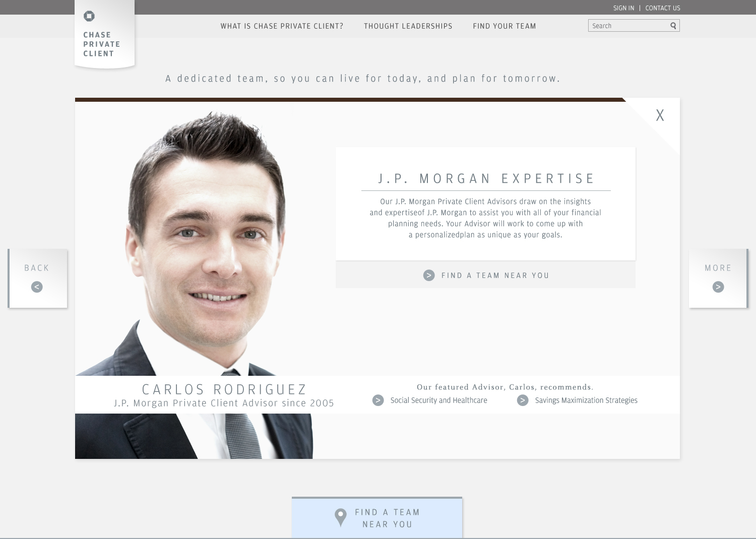
Task: Click arrow icon next to Social Security and Healthcare
Action: point(378,400)
